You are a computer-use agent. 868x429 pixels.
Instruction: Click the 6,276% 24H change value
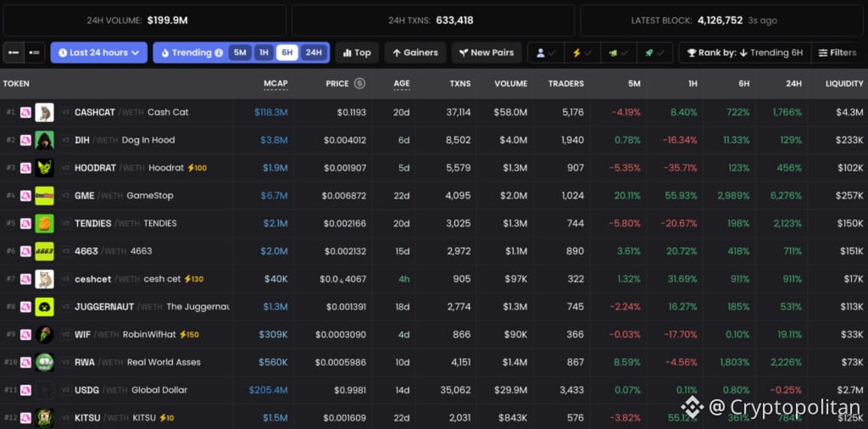tap(787, 195)
